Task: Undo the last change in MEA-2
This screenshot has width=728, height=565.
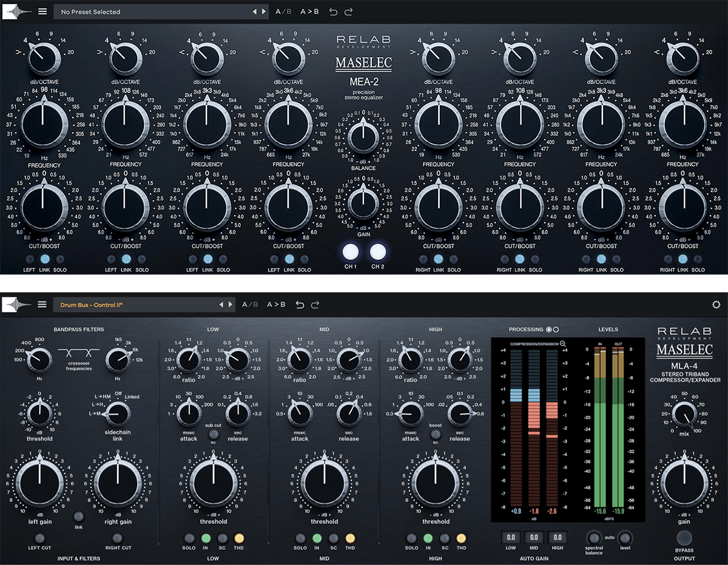Action: click(333, 12)
